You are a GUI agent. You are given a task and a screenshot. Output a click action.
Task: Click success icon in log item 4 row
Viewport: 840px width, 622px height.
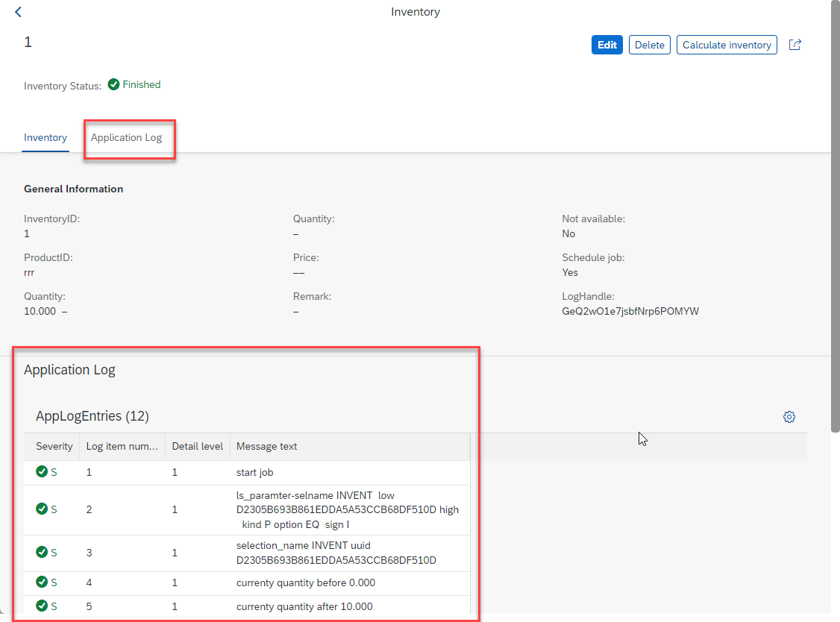click(42, 582)
